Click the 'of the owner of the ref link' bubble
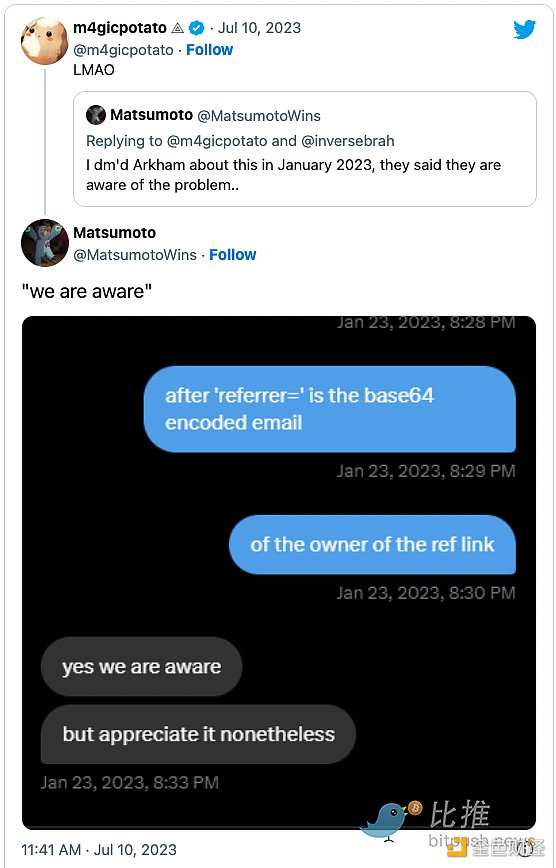Screen dimensions: 556x868 pyautogui.click(x=372, y=545)
